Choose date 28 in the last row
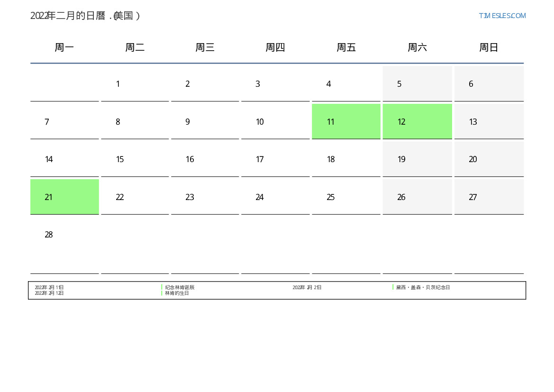Viewport: 554px width, 392px height. (x=64, y=235)
